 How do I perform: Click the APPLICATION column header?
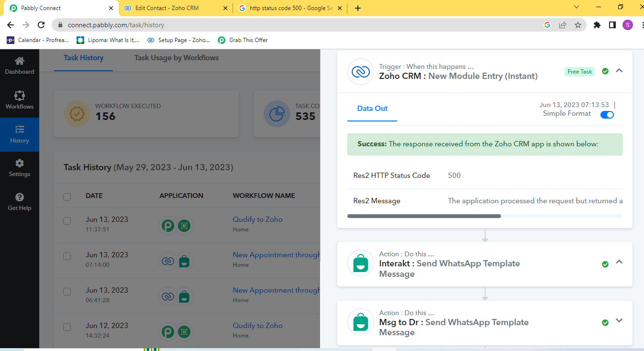[x=181, y=196]
